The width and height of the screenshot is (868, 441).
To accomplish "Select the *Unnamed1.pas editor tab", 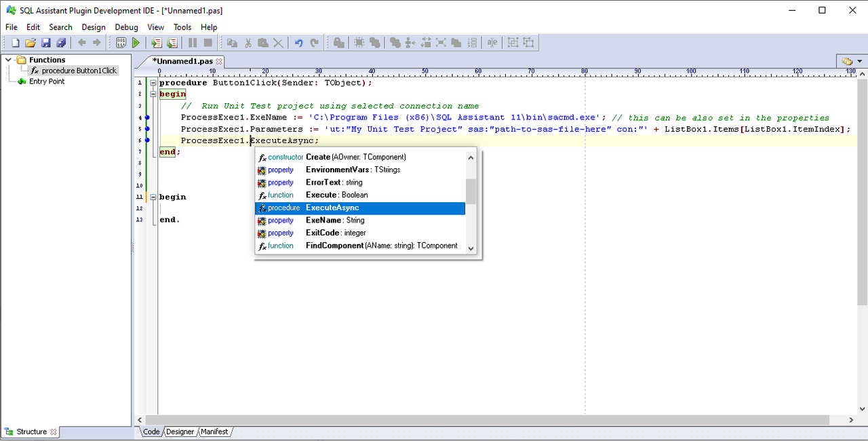I will point(182,61).
